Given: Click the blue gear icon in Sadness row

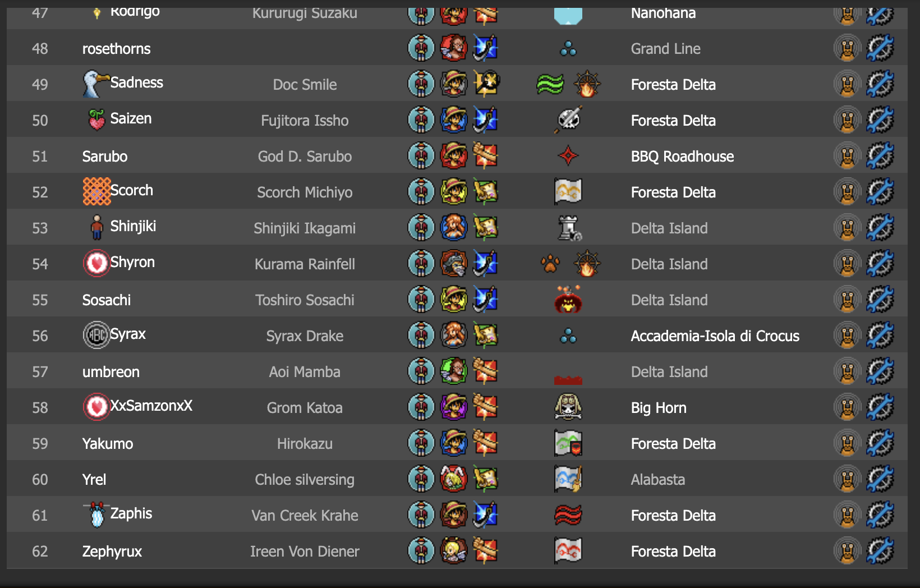Looking at the screenshot, I should [x=880, y=84].
